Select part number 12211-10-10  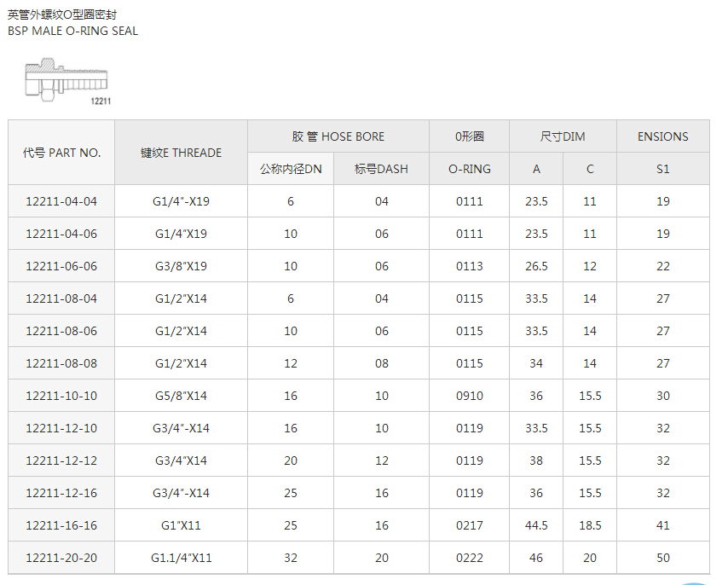(61, 396)
